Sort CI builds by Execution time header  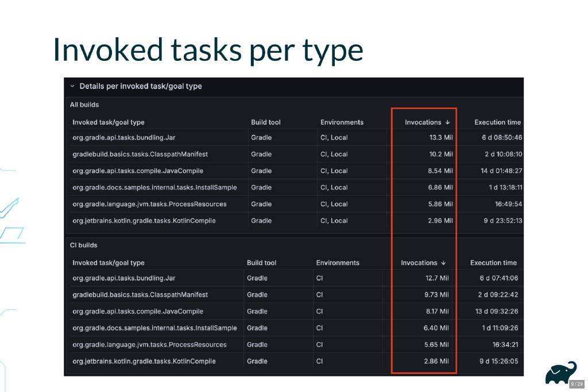pyautogui.click(x=493, y=263)
